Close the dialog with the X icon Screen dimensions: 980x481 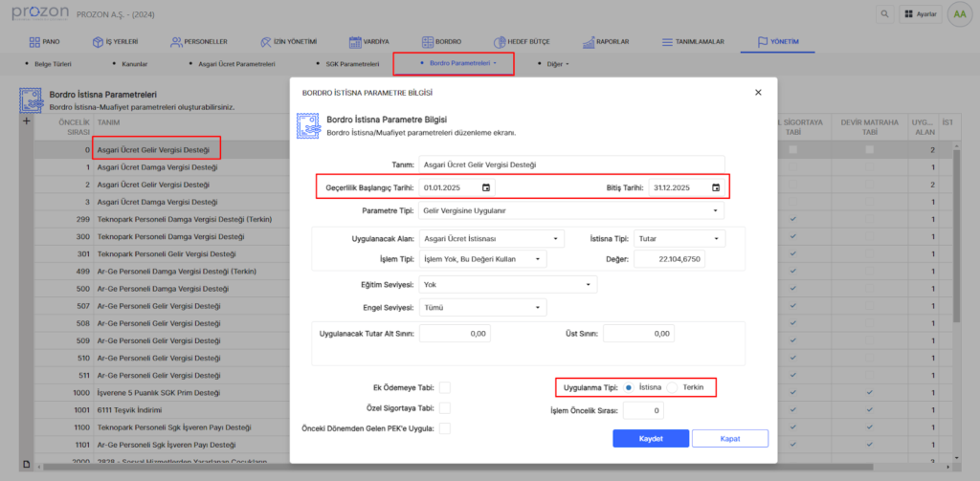[758, 93]
